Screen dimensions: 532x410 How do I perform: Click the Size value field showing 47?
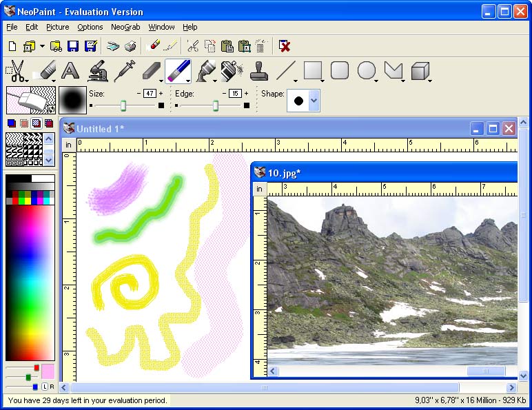point(150,93)
